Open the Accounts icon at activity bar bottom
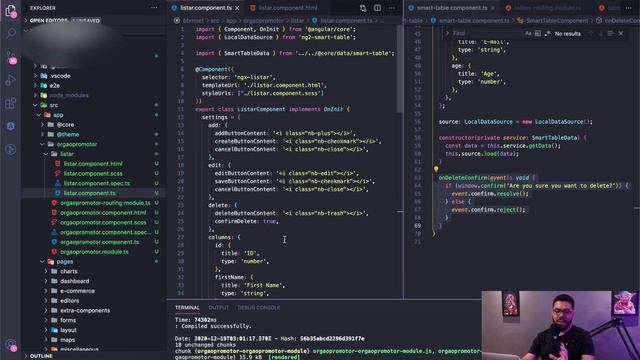640x360 pixels. point(11,345)
